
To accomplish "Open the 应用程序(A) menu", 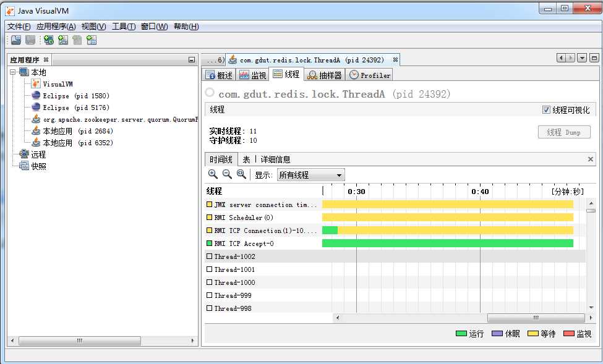I will (56, 27).
